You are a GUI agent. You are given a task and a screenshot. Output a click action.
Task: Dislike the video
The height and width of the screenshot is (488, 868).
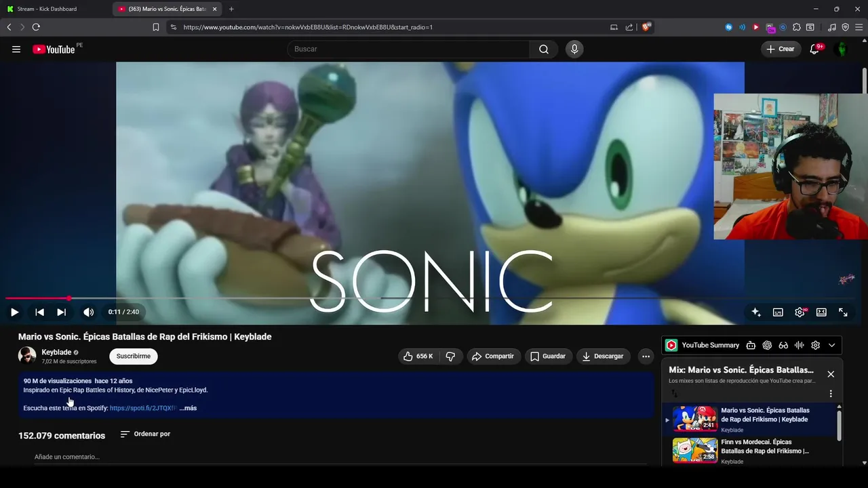pos(451,356)
